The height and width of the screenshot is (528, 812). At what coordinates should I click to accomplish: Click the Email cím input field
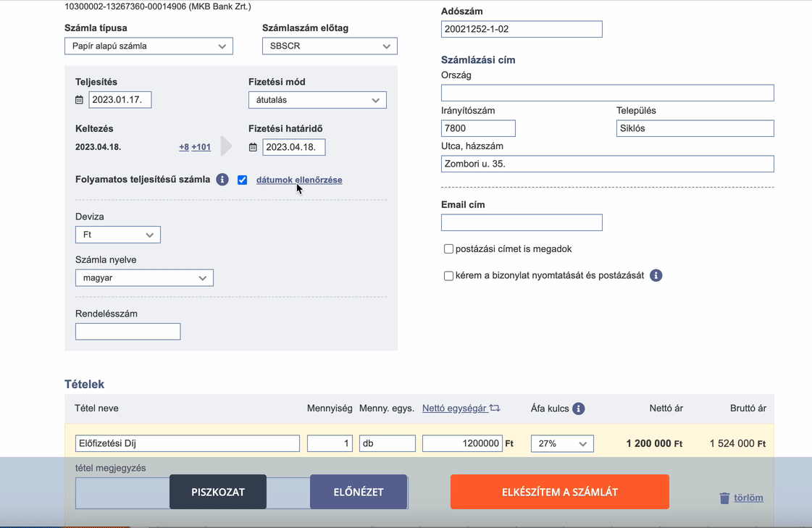pyautogui.click(x=522, y=222)
